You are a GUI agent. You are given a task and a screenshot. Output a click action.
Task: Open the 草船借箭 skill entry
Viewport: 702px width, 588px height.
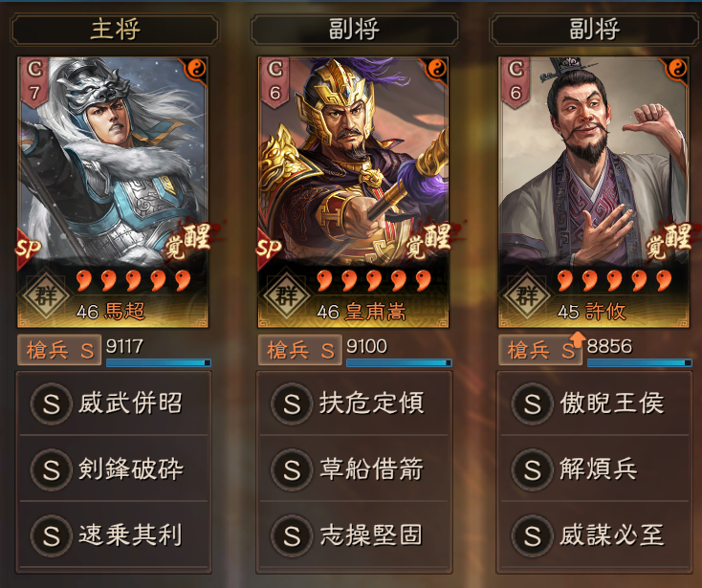coord(354,469)
